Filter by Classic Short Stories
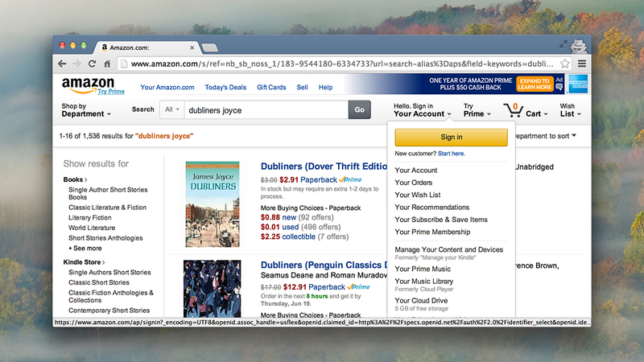The width and height of the screenshot is (644, 362). coord(99,282)
